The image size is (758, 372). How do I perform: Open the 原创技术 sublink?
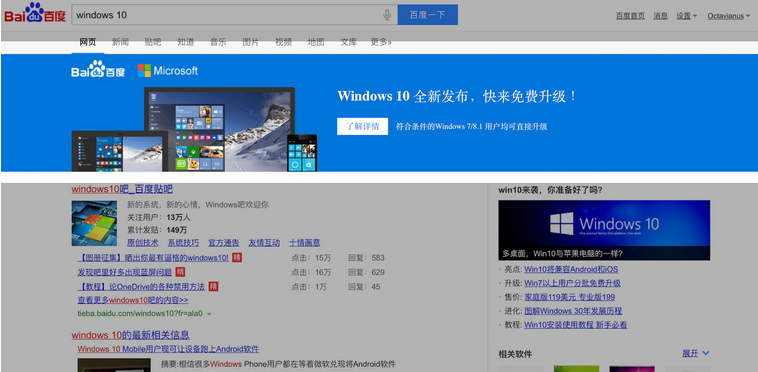pyautogui.click(x=143, y=243)
